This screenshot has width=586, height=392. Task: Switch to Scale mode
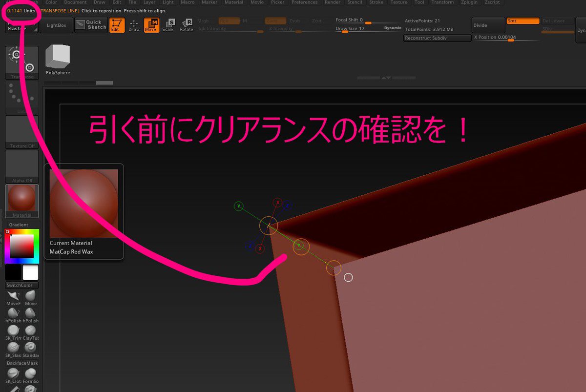tap(168, 25)
